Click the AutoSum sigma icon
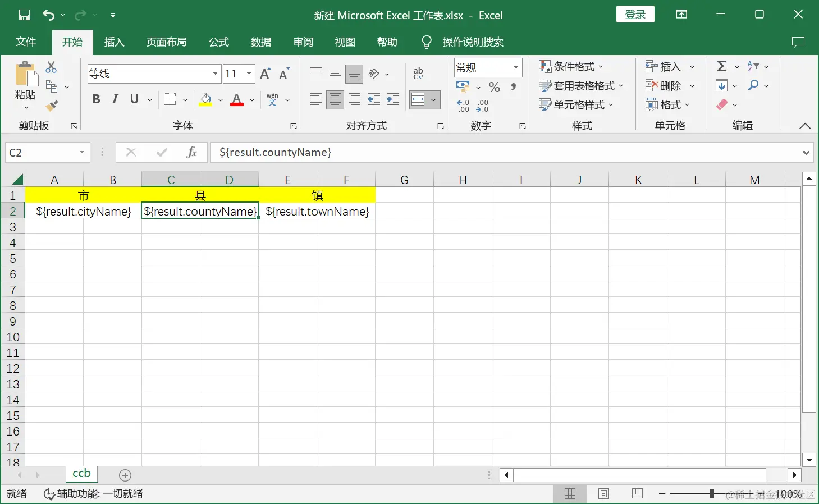The height and width of the screenshot is (504, 819). click(x=722, y=67)
